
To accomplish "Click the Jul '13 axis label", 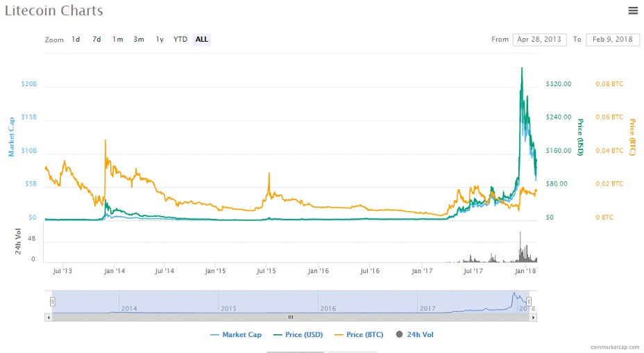I will point(62,271).
